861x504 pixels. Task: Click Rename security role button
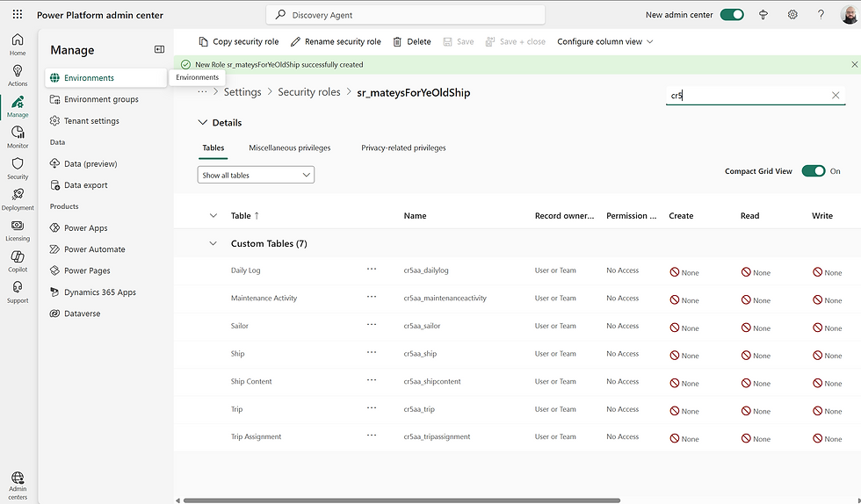tap(336, 42)
